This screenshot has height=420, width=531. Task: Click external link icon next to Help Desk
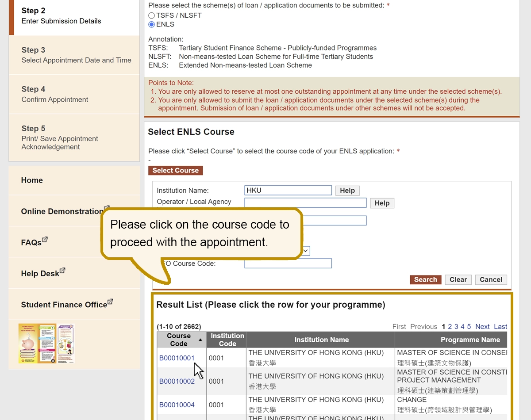62,271
